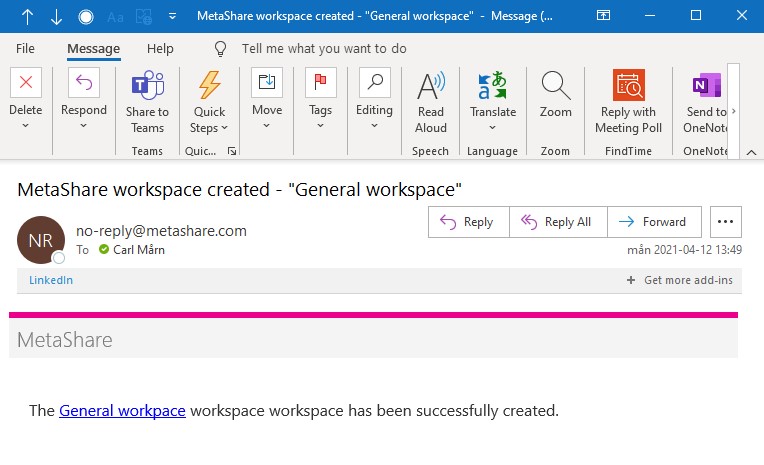Screen dimensions: 764x465
Task: Expand the Tags dropdown chevron
Action: [x=320, y=126]
